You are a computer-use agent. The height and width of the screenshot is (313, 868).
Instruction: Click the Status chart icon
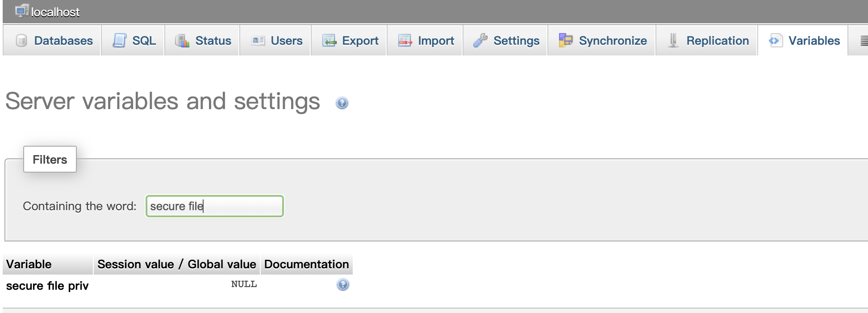pos(182,41)
